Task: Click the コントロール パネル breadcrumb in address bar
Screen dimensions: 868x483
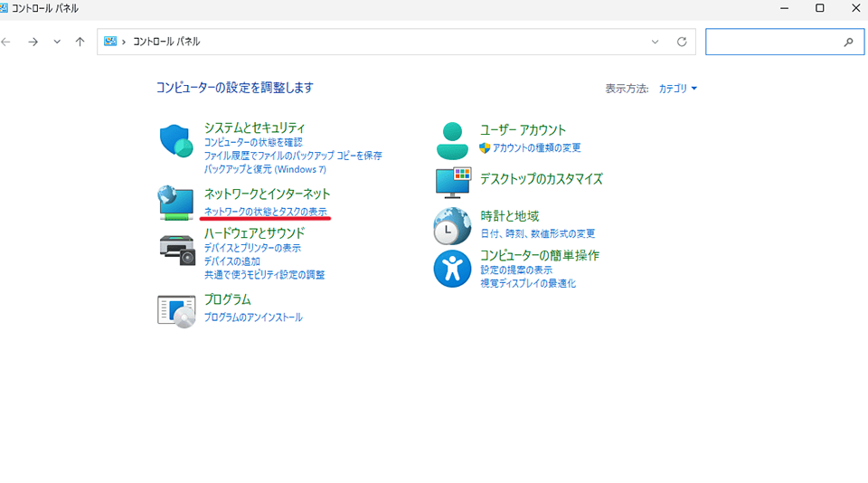Action: tap(166, 43)
